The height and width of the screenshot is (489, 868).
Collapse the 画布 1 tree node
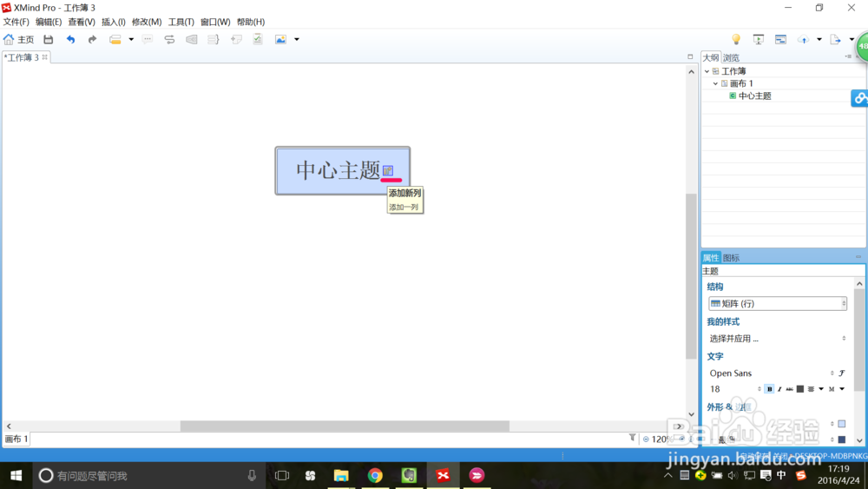point(716,83)
